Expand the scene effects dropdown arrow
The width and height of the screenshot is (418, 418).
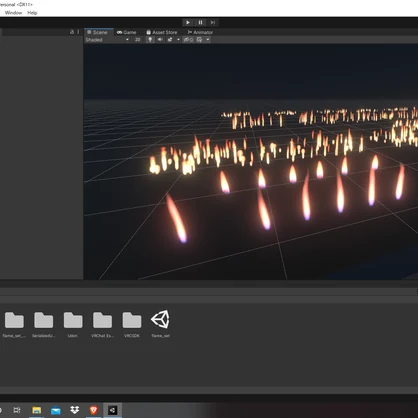pyautogui.click(x=178, y=40)
